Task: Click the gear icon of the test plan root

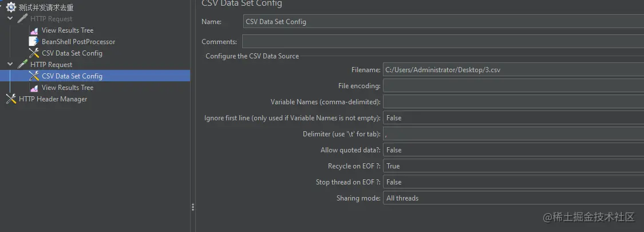Action: click(11, 7)
